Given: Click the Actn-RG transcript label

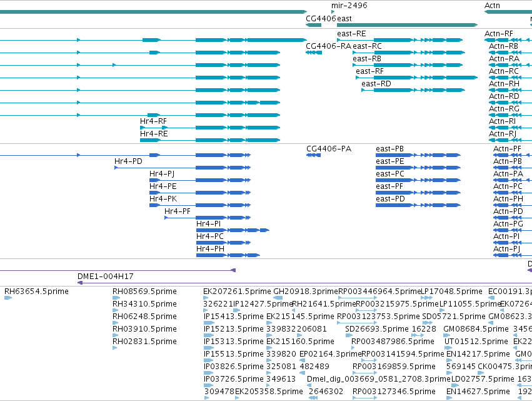Looking at the screenshot, I should pos(504,109).
